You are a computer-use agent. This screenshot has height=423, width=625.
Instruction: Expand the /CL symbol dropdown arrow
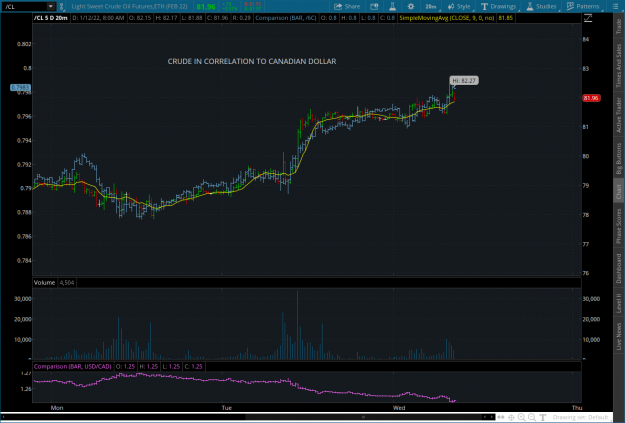click(x=51, y=6)
